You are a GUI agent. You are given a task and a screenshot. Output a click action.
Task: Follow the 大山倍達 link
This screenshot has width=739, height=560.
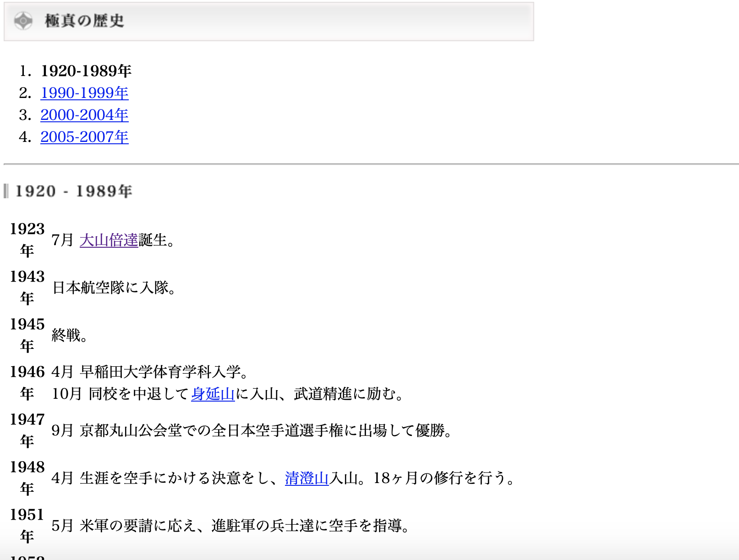point(109,240)
